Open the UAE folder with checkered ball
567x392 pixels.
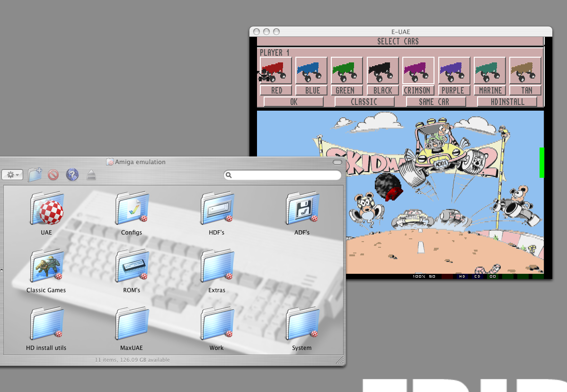click(47, 209)
